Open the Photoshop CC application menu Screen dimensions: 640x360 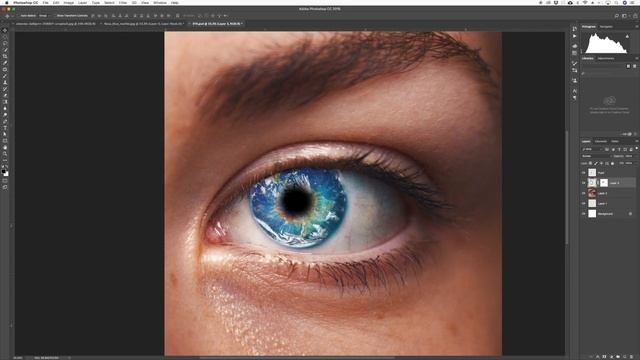click(25, 2)
